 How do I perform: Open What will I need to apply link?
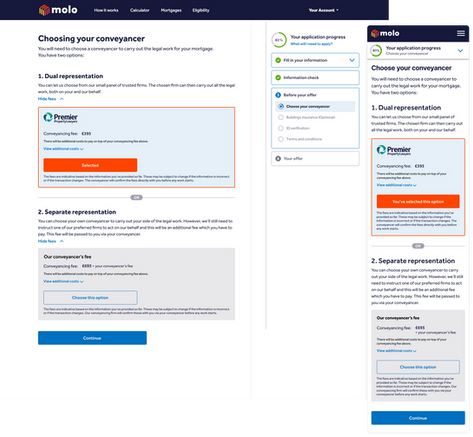(311, 44)
